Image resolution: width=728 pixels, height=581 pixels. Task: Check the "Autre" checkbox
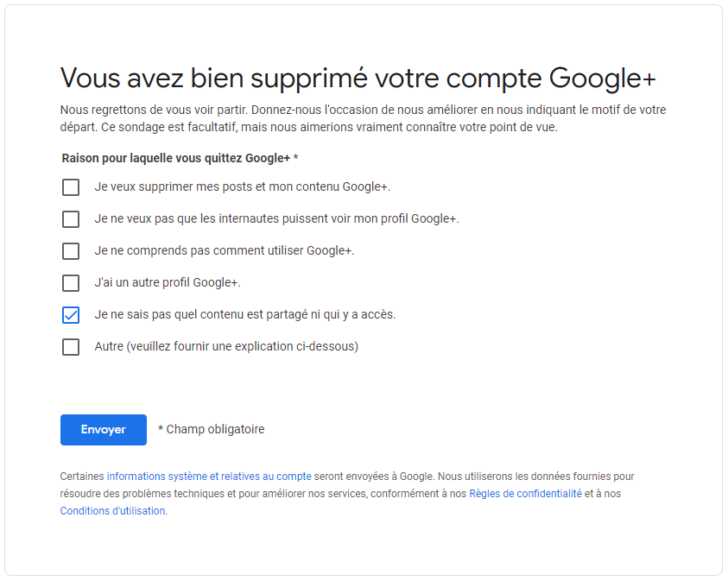coord(71,347)
